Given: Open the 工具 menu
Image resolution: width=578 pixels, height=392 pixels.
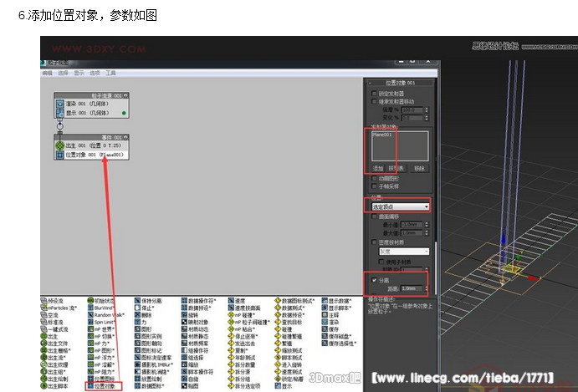Looking at the screenshot, I should click(x=111, y=73).
